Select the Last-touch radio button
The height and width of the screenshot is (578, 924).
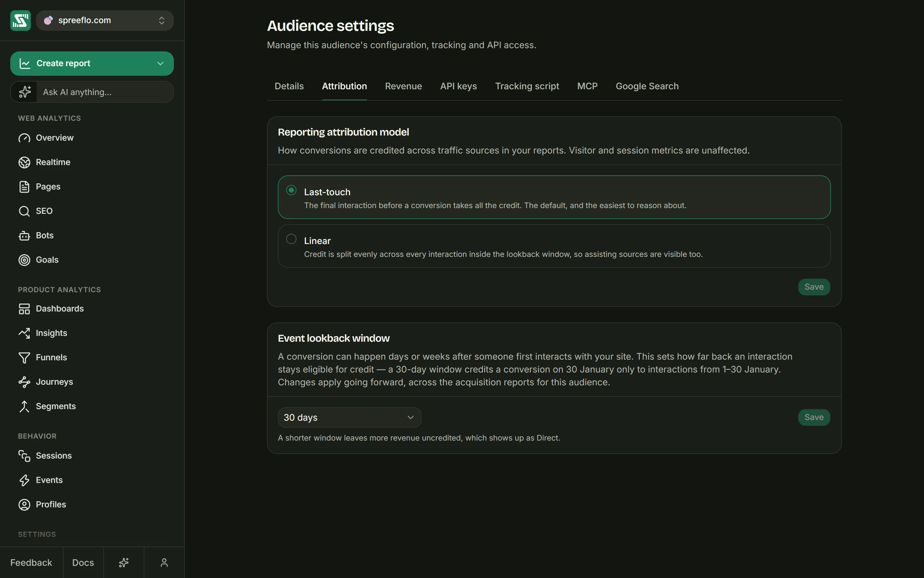tap(291, 190)
